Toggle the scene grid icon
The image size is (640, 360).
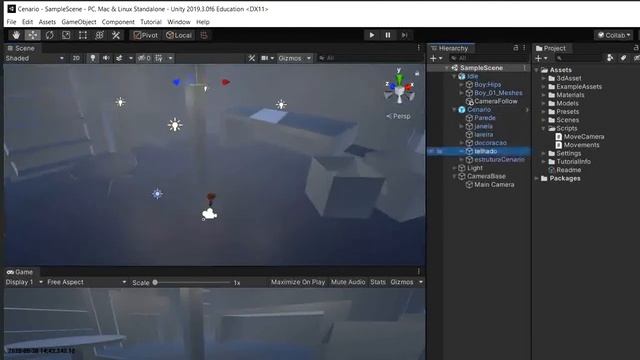tap(159, 58)
